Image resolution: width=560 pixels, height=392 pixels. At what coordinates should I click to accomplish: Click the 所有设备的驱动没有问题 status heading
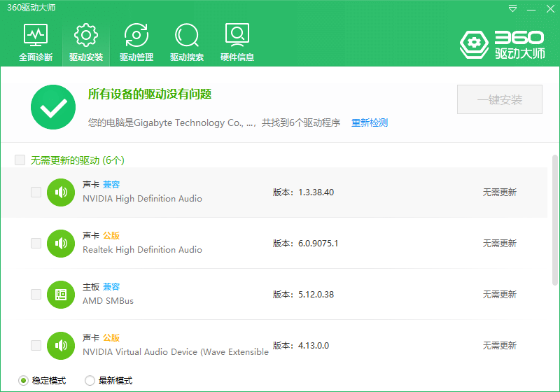pyautogui.click(x=150, y=94)
